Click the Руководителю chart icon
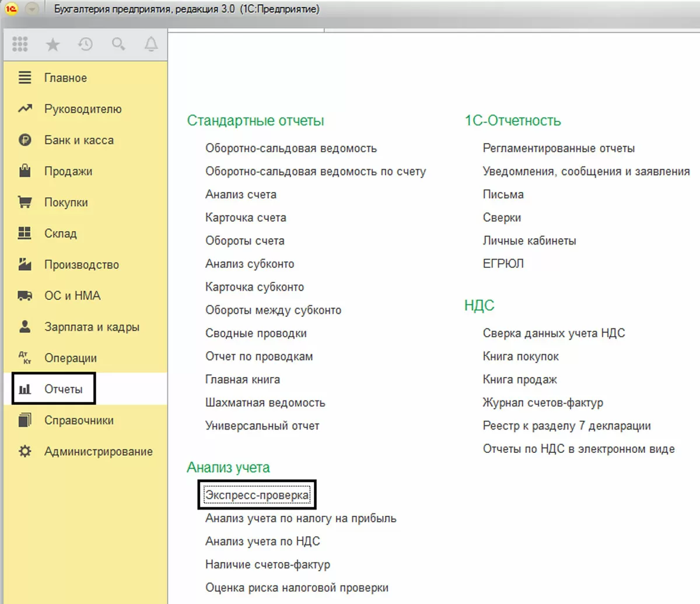This screenshot has height=604, width=700. click(x=24, y=109)
